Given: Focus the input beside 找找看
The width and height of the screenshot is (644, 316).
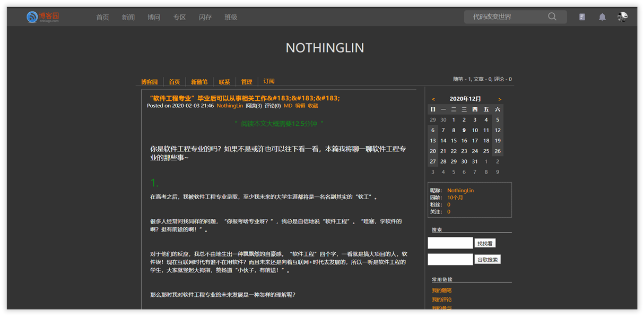Looking at the screenshot, I should [450, 243].
